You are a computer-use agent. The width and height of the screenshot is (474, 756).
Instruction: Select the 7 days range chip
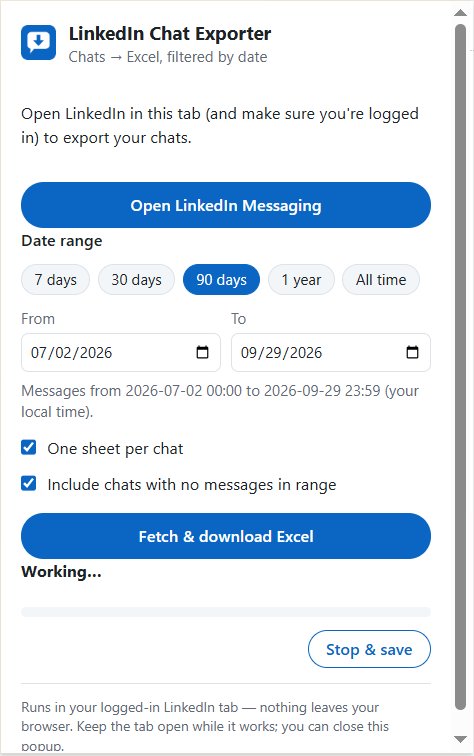pyautogui.click(x=55, y=280)
